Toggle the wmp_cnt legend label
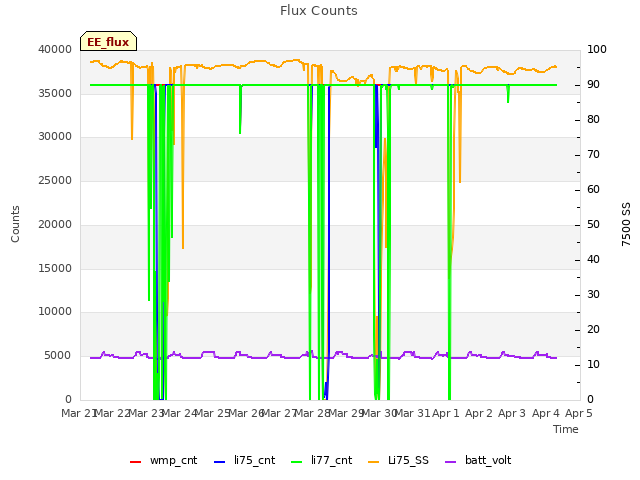Screen dimensions: 640x480 tap(173, 460)
